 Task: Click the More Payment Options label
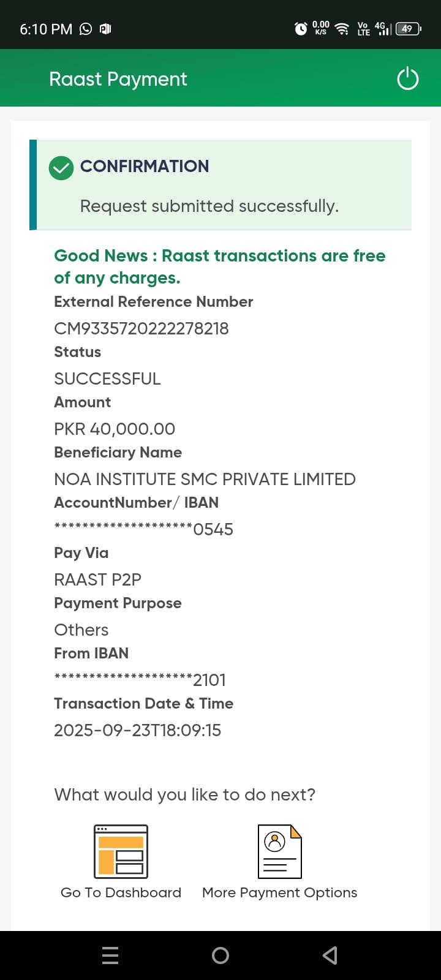(279, 892)
